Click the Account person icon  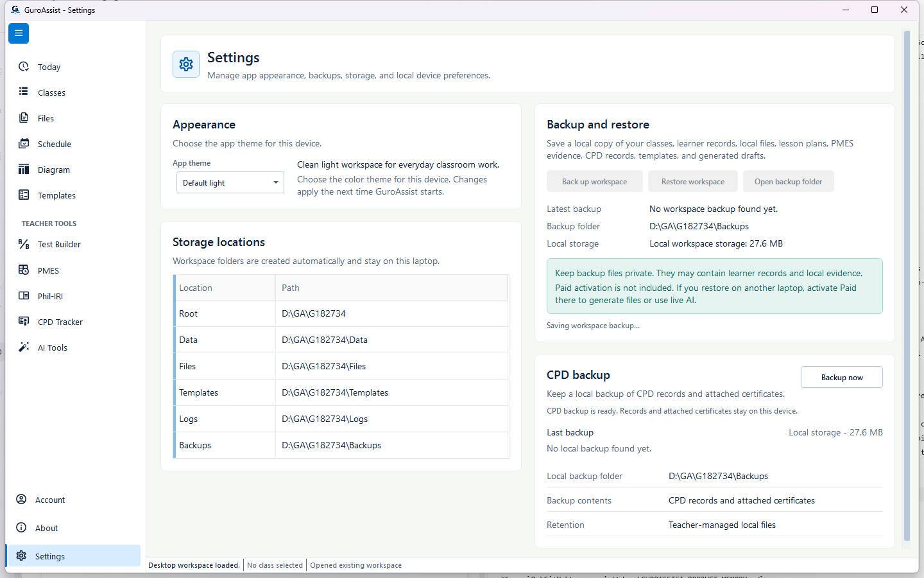pos(21,499)
